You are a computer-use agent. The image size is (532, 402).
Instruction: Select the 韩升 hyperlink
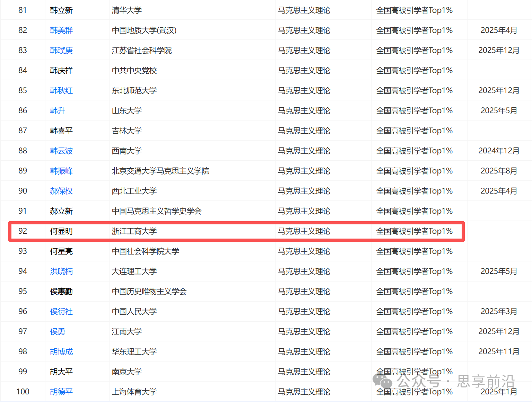pyautogui.click(x=58, y=111)
